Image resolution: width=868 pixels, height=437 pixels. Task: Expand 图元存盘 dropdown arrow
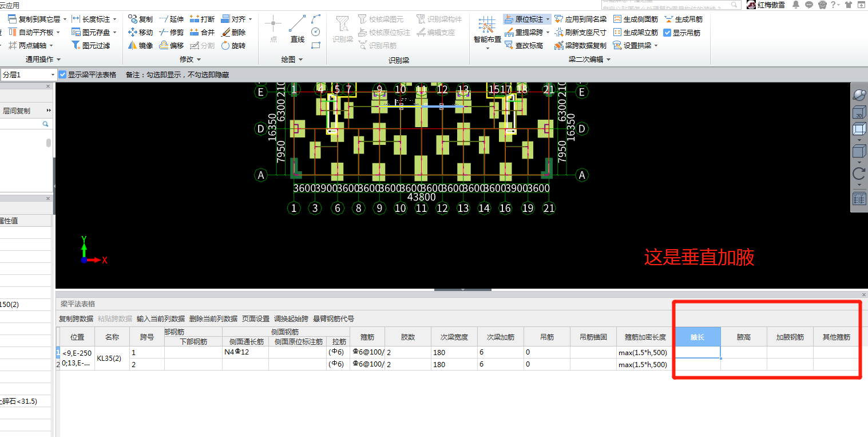[114, 32]
